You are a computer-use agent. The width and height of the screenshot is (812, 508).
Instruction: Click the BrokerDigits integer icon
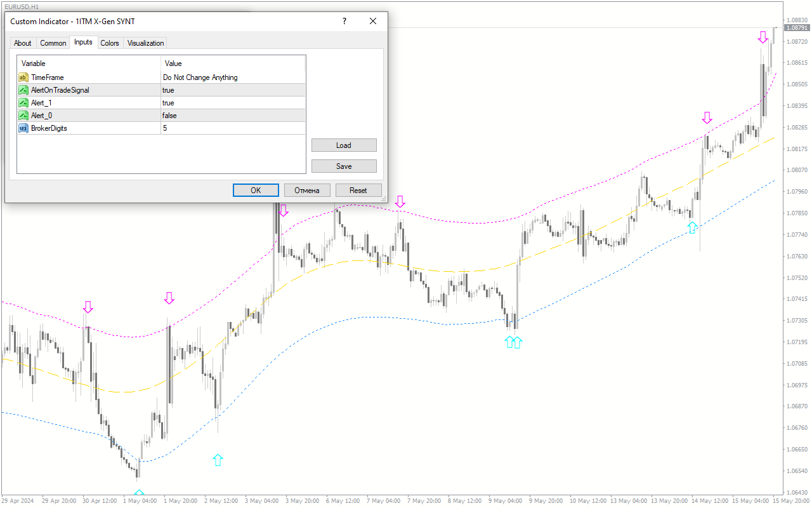coord(23,128)
